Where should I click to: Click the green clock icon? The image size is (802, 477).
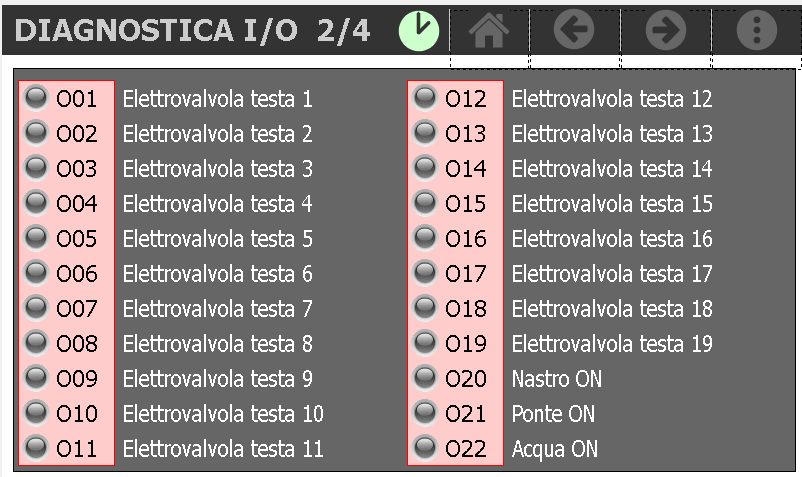pyautogui.click(x=419, y=31)
